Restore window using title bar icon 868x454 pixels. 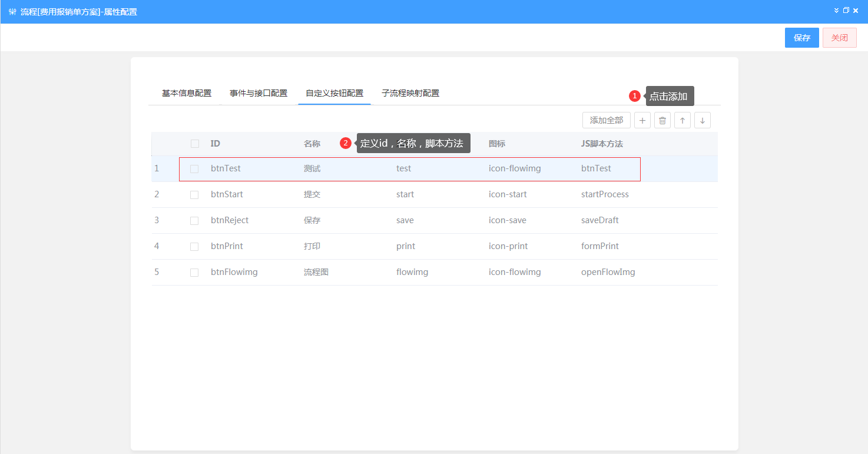pyautogui.click(x=846, y=11)
